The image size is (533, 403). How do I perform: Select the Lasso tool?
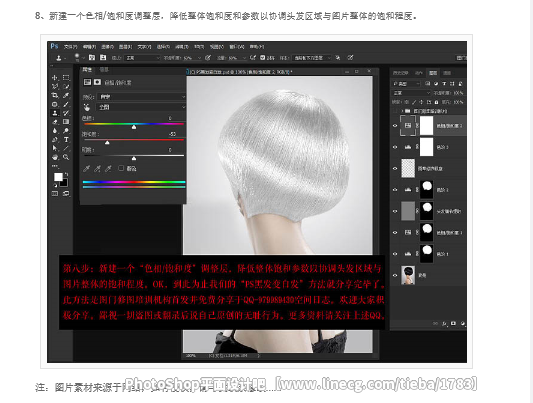[x=54, y=87]
